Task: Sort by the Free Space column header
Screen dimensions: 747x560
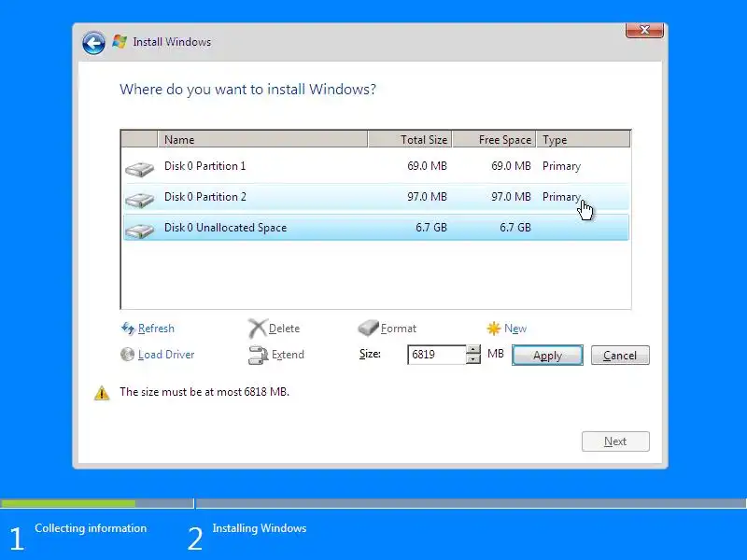Action: pos(494,139)
